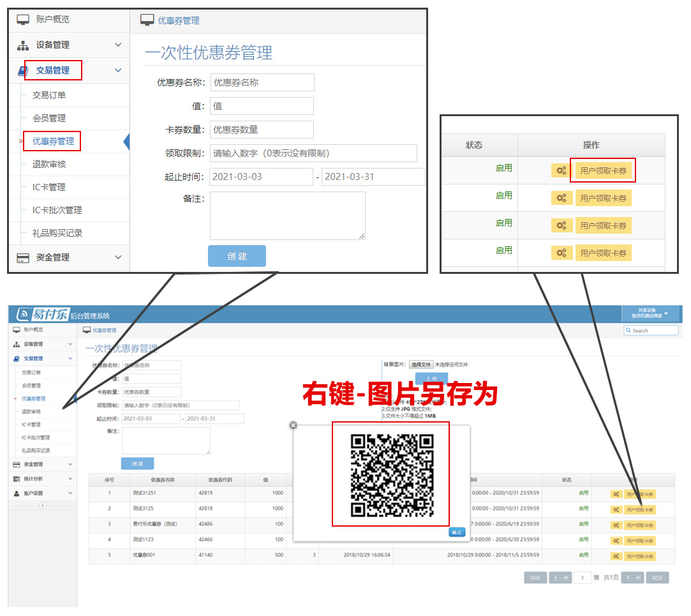The height and width of the screenshot is (616, 691).
Task: Select 优惠券管理 in the enlarged sidebar callout
Action: [x=53, y=141]
